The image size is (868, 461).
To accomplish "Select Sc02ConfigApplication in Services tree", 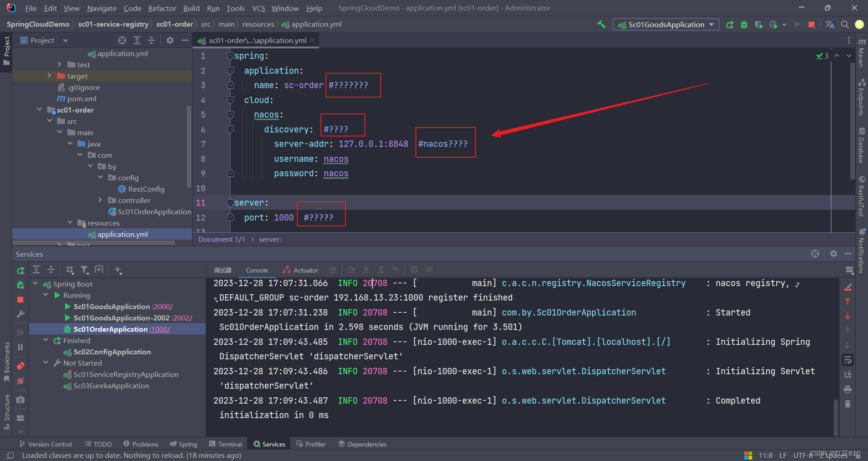I will click(x=108, y=352).
